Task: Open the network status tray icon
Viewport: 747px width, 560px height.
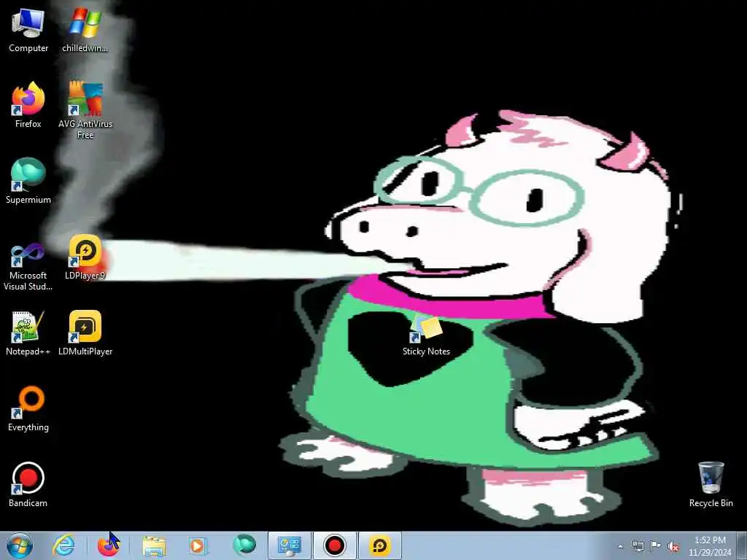Action: pos(638,546)
